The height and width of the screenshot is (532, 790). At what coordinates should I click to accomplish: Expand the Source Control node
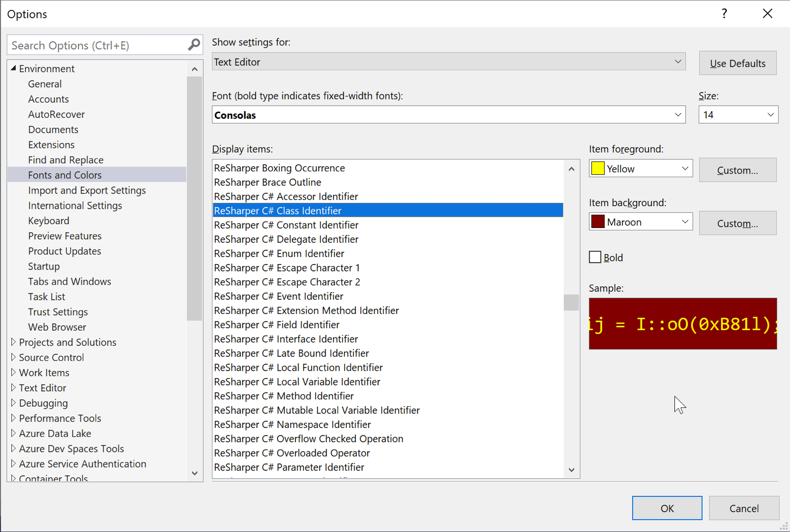pyautogui.click(x=13, y=357)
